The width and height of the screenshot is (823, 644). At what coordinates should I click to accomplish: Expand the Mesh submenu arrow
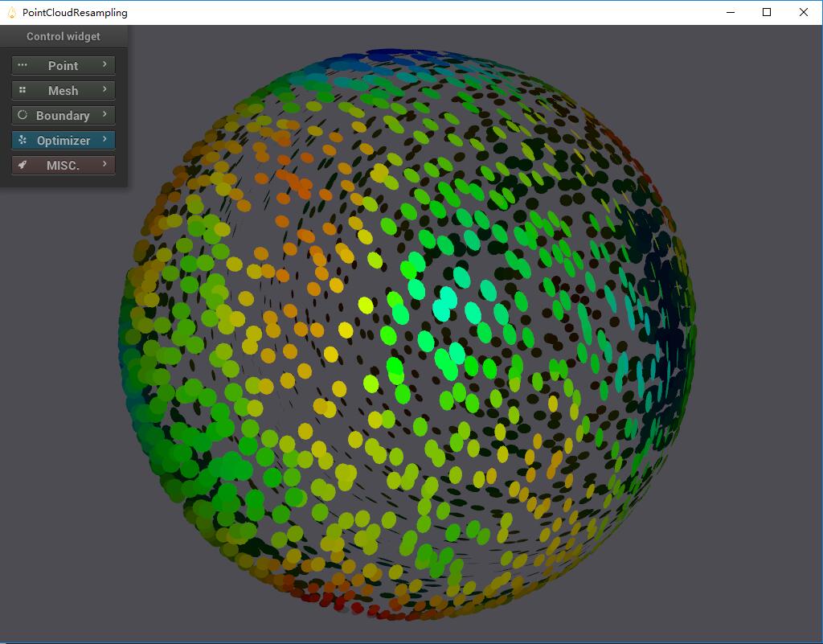104,89
